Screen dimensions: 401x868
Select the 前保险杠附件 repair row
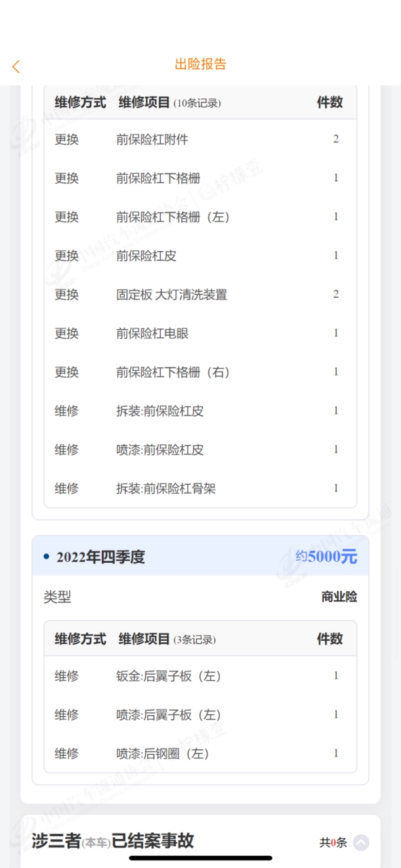tap(200, 139)
